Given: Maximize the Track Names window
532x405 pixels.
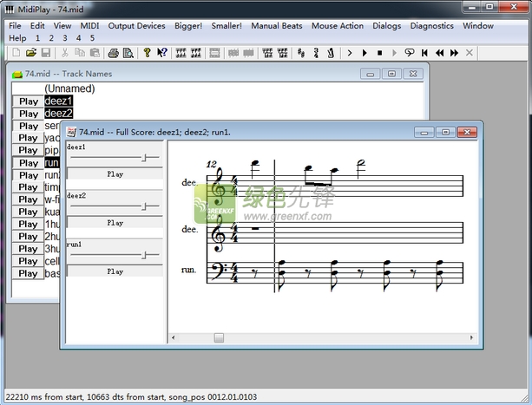Looking at the screenshot, I should 391,74.
